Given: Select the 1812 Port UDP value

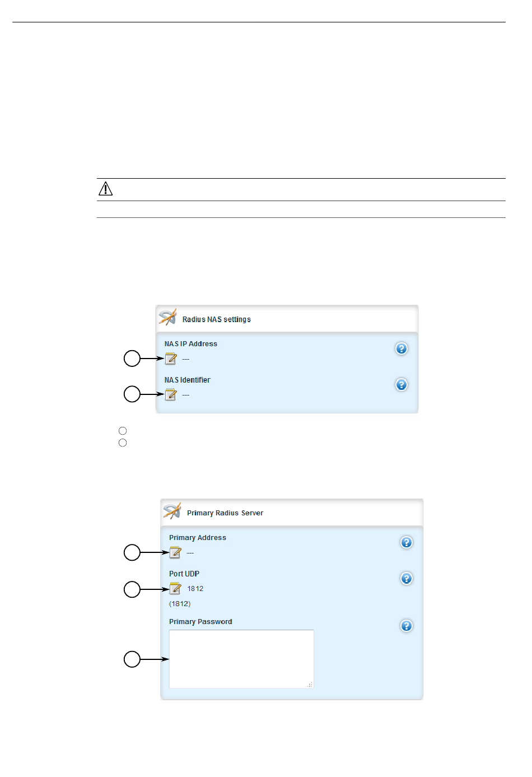Looking at the screenshot, I should click(x=195, y=589).
